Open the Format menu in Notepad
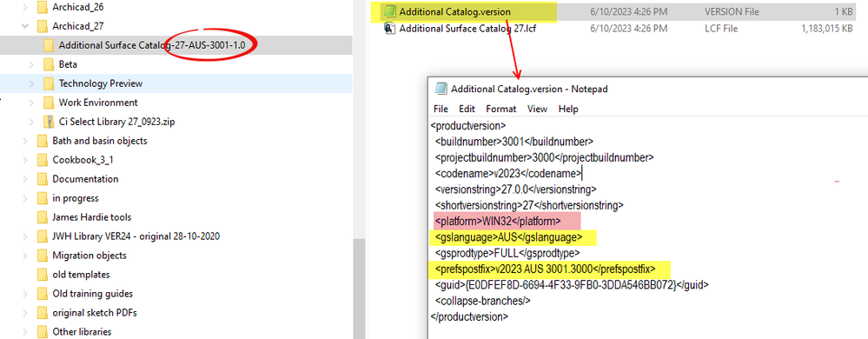868x339 pixels. pyautogui.click(x=501, y=109)
